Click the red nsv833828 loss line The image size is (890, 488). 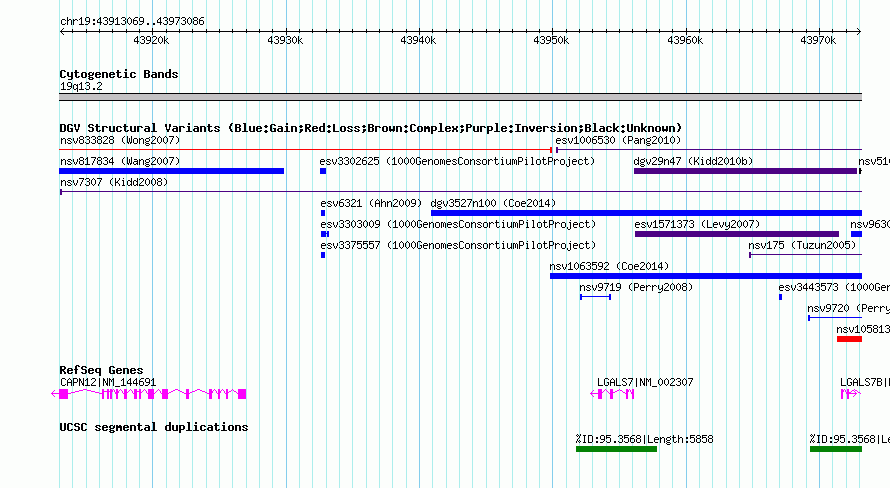click(x=305, y=150)
